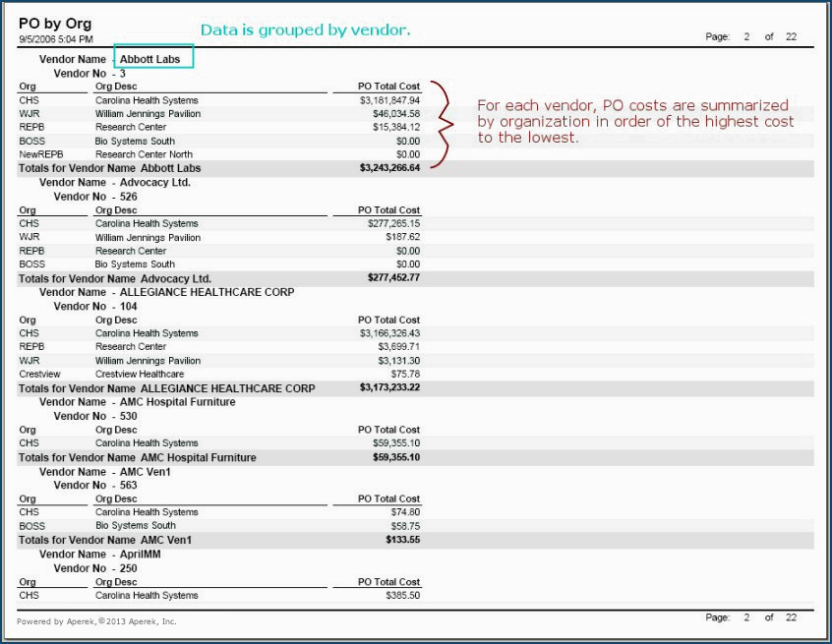832x644 pixels.
Task: Click PO Total Cost header under Advocacy Ltd.
Action: [x=388, y=210]
